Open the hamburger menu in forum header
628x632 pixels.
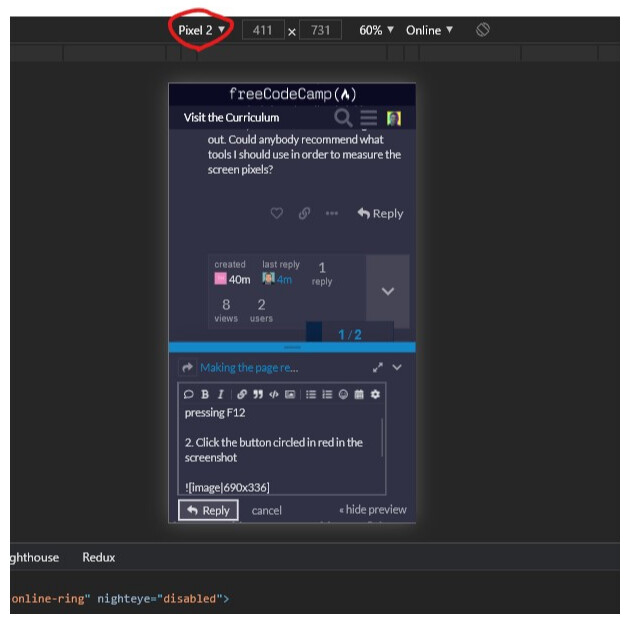click(x=368, y=118)
